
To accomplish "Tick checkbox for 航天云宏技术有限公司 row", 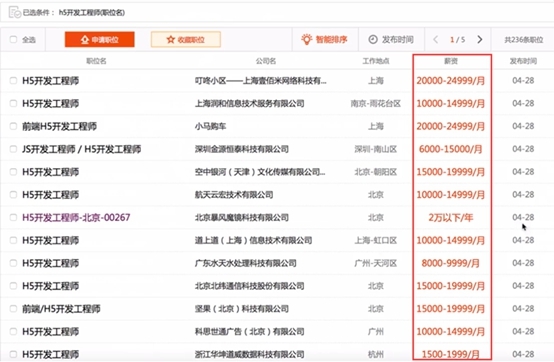I will (x=13, y=195).
